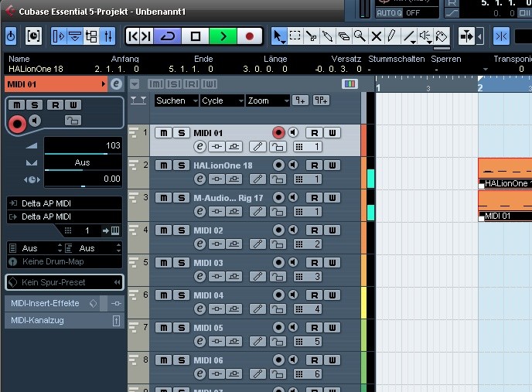
Task: Toggle lock on MIDI 01 track row
Action: [278, 147]
